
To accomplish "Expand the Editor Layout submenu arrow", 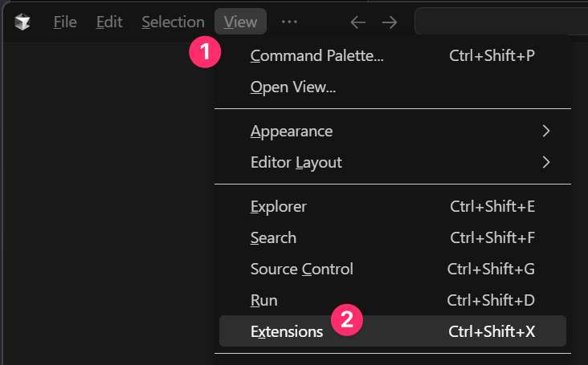I will 546,162.
